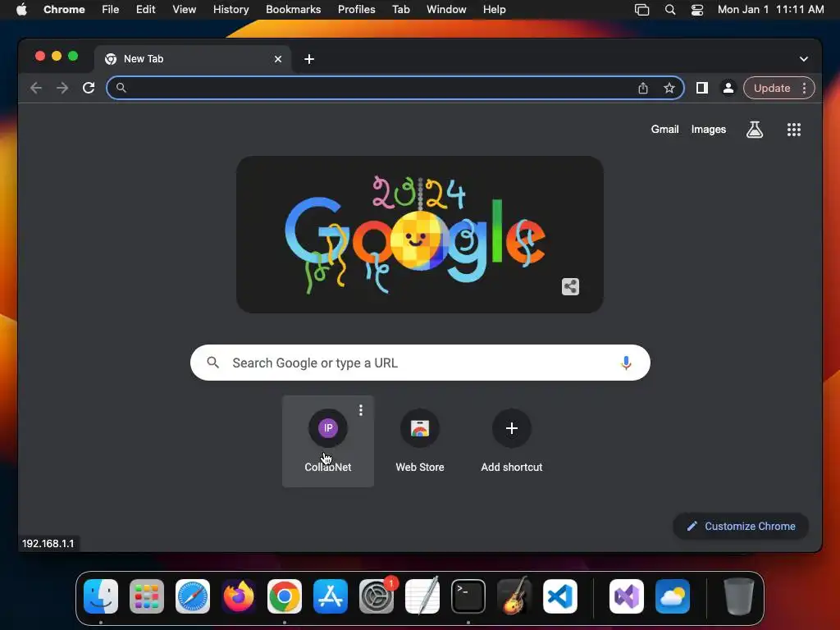Click the Google 2024 doodle
This screenshot has height=630, width=840.
pyautogui.click(x=419, y=235)
